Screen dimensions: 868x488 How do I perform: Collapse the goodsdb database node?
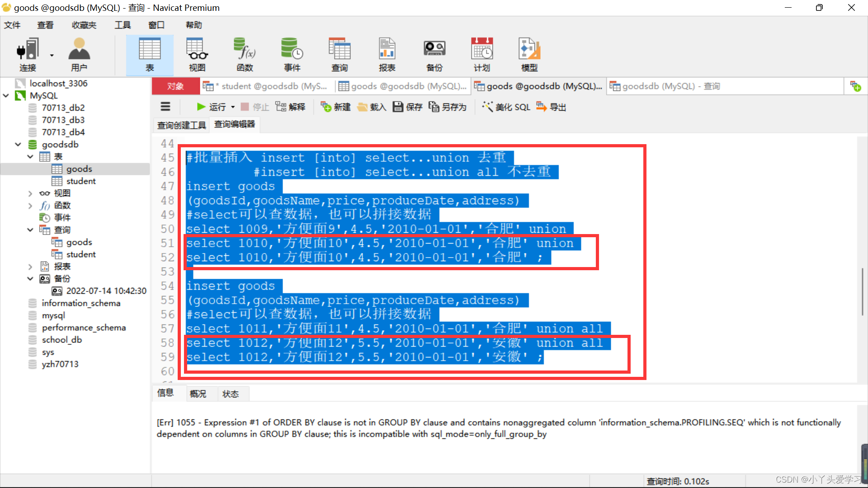(18, 144)
